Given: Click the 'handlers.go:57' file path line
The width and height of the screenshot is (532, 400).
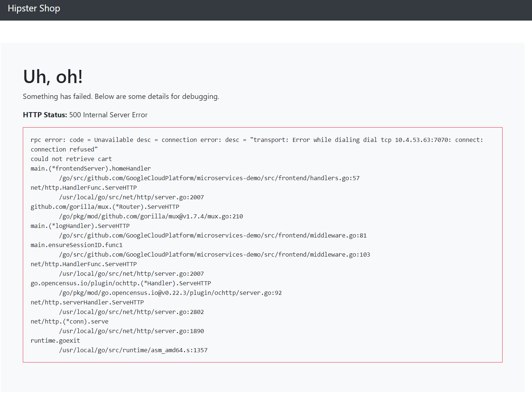Looking at the screenshot, I should (x=209, y=178).
